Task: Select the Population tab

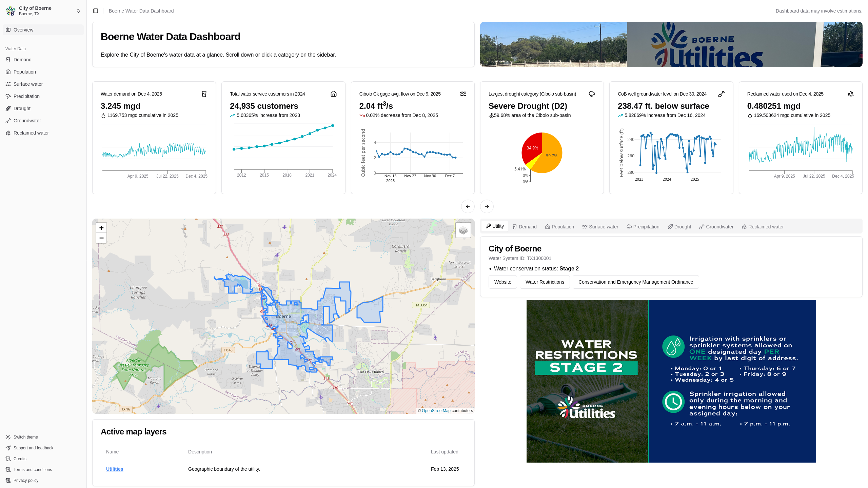Action: tap(559, 227)
